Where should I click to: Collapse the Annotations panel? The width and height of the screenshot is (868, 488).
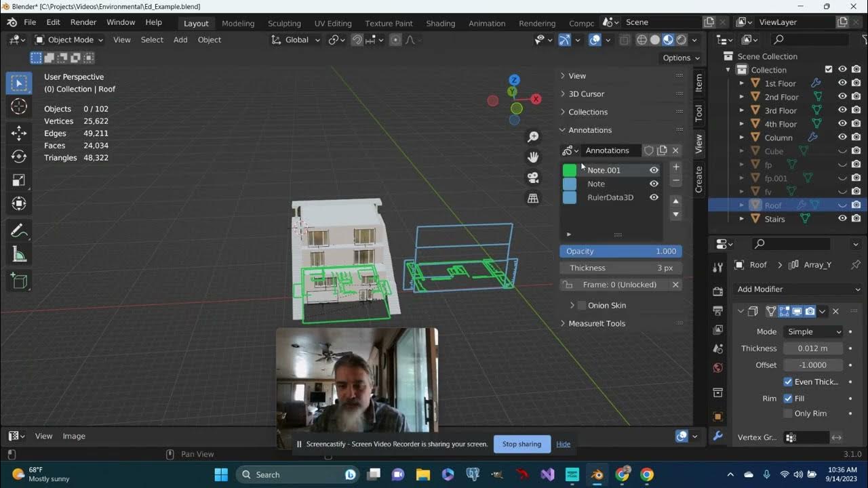pyautogui.click(x=590, y=130)
